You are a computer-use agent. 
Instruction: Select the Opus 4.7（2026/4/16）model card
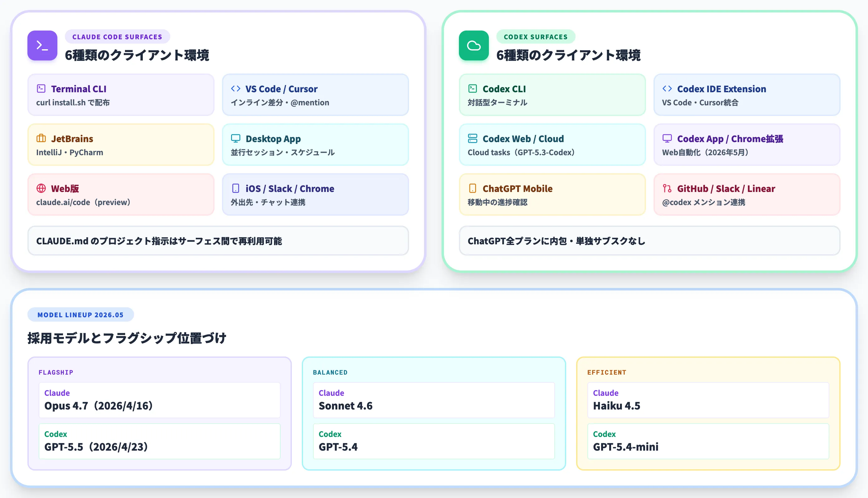click(x=159, y=400)
